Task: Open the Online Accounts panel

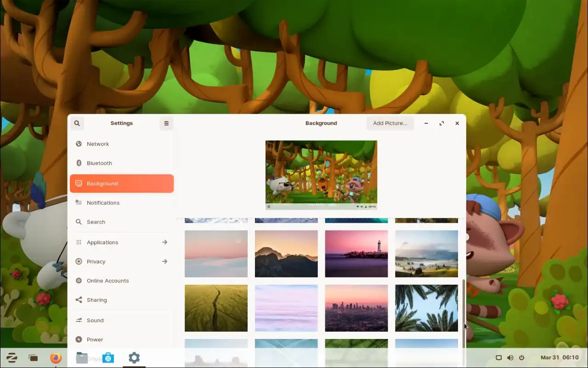Action: [122, 281]
